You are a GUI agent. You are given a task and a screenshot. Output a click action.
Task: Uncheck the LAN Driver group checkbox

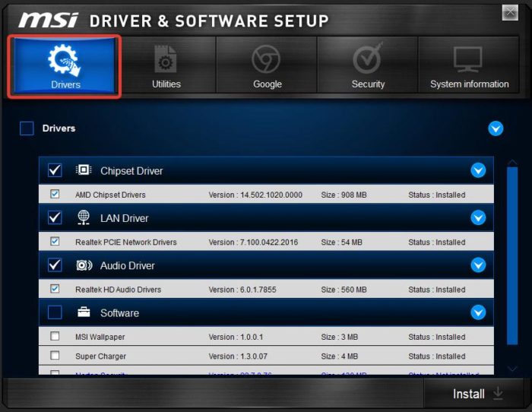click(55, 217)
